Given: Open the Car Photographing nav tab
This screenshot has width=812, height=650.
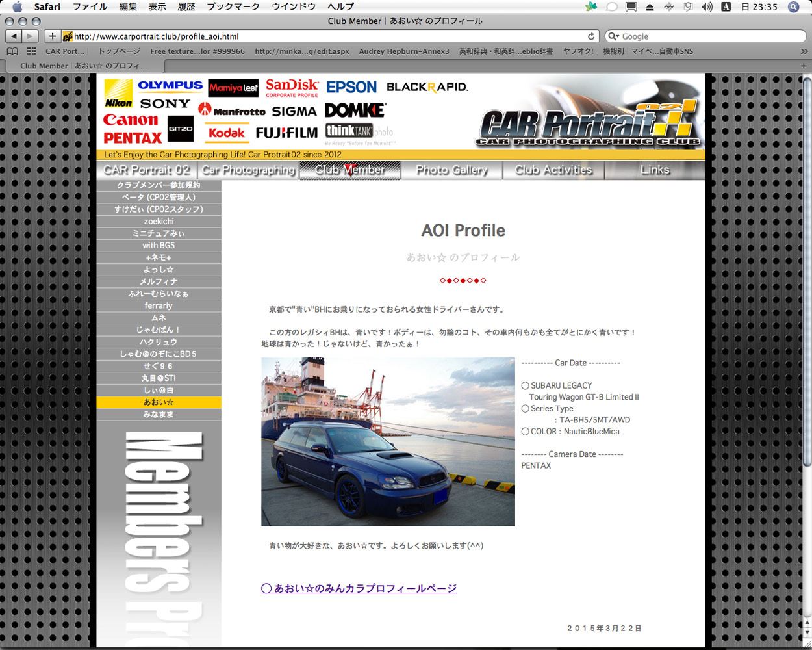Looking at the screenshot, I should point(248,170).
